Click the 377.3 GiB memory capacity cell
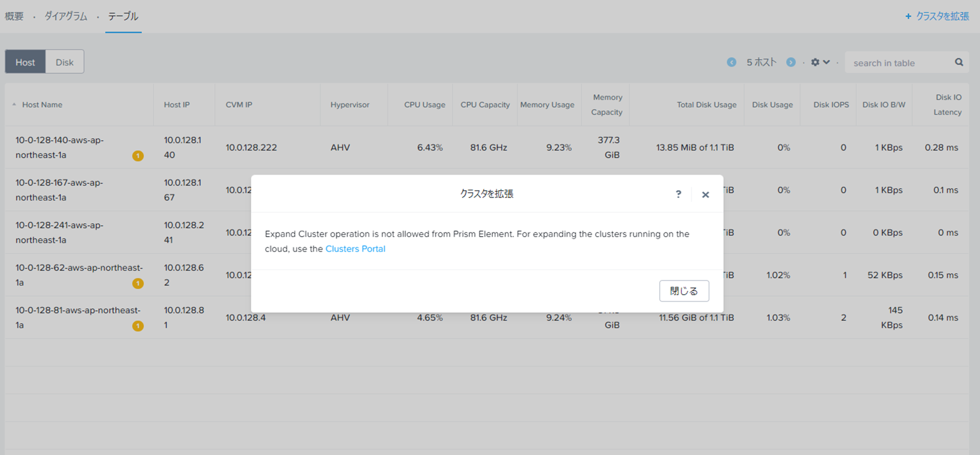 point(609,147)
